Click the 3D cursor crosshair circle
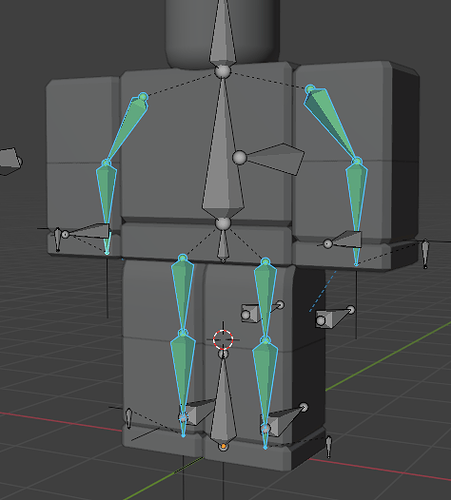This screenshot has height=500, width=451. coord(223,339)
